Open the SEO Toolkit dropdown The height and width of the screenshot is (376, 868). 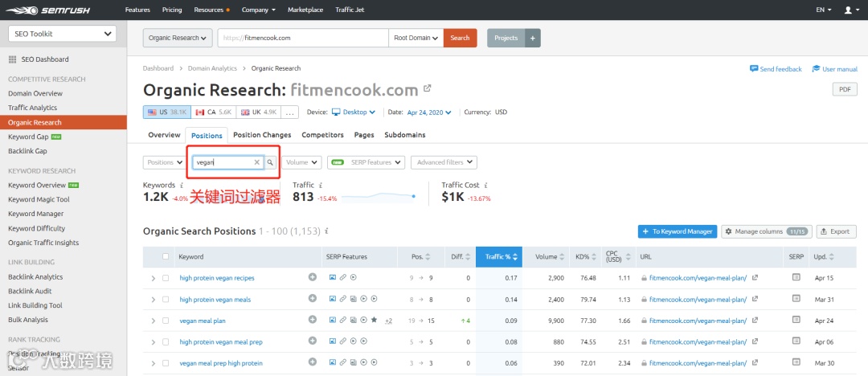63,34
